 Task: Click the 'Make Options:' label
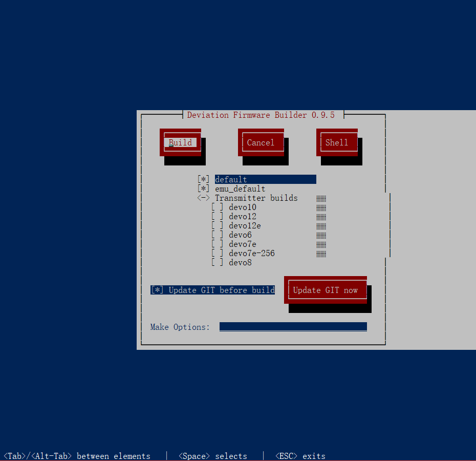(180, 327)
